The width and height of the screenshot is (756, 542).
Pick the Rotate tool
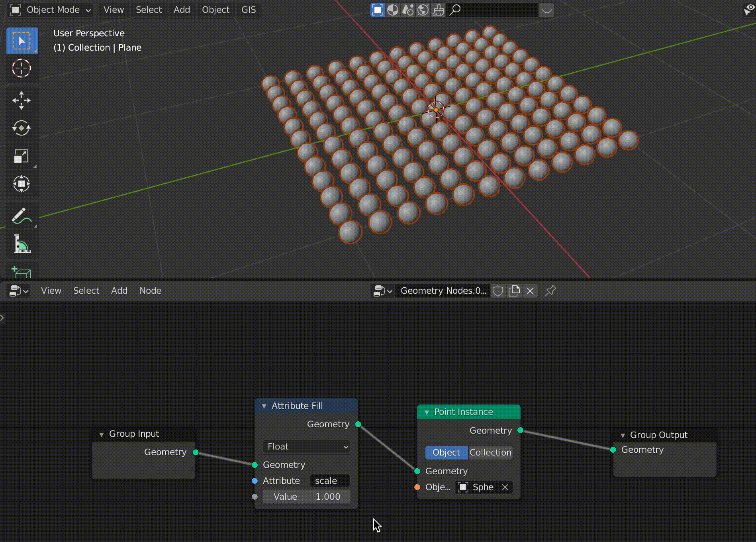[22, 128]
